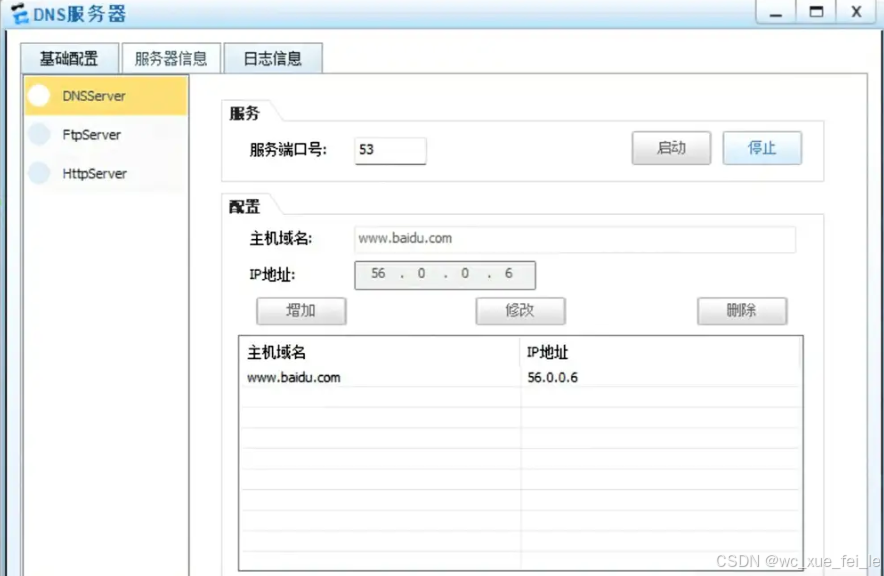Viewport: 884px width, 576px height.
Task: Maximize the DNS服务器 window
Action: 816,12
